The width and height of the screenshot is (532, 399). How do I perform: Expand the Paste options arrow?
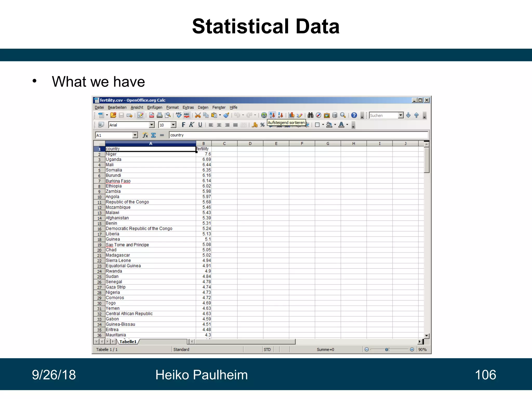[220, 115]
